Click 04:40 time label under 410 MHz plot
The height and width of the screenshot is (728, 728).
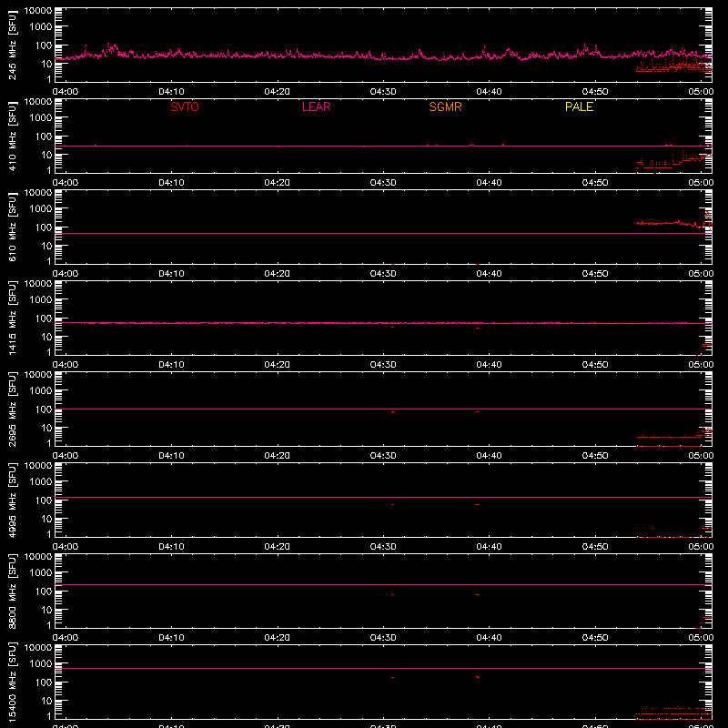(489, 183)
